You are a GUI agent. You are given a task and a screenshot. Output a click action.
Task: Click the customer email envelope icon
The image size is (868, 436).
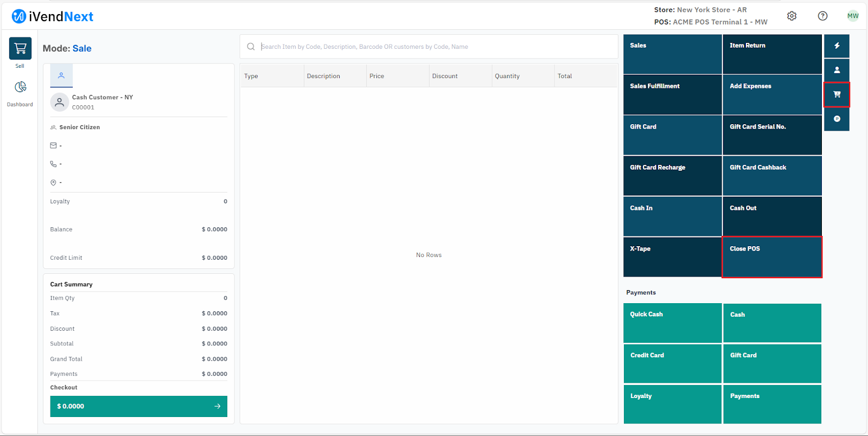point(53,145)
